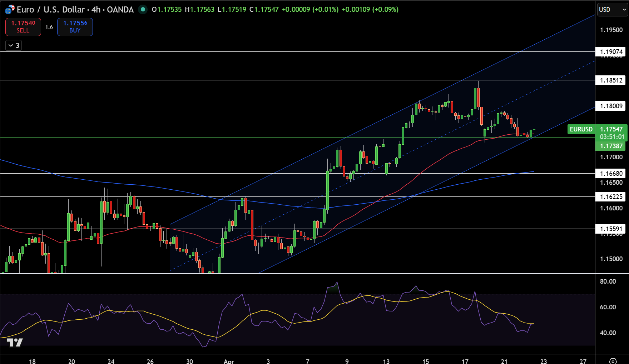Click the Euro/U.S. Dollar flag icon
The height and width of the screenshot is (364, 629).
10,10
